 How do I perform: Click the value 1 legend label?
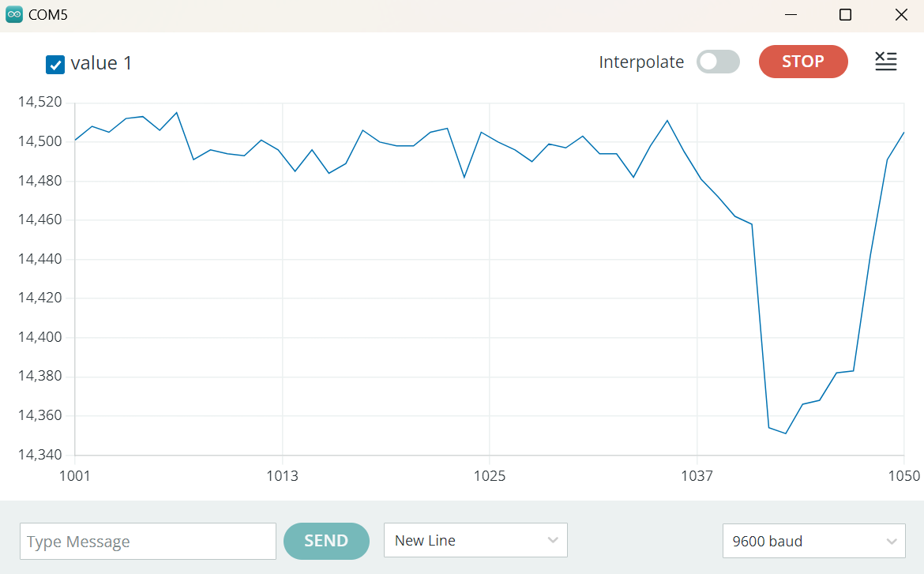click(101, 63)
